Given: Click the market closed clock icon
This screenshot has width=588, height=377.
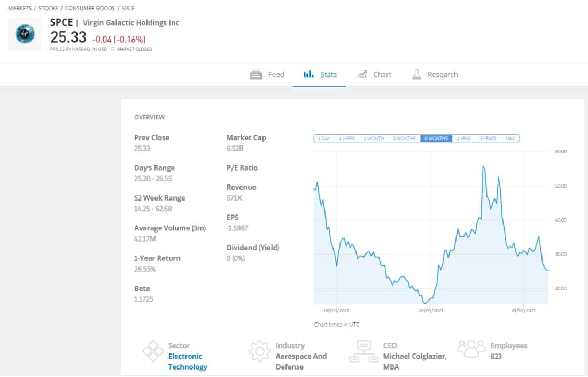Looking at the screenshot, I should (113, 49).
